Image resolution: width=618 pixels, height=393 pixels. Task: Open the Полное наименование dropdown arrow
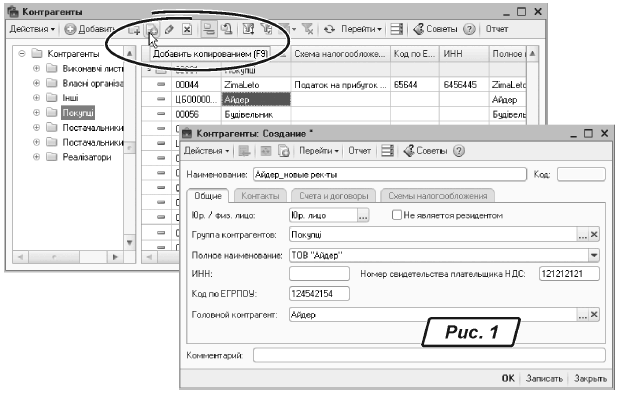click(x=594, y=255)
